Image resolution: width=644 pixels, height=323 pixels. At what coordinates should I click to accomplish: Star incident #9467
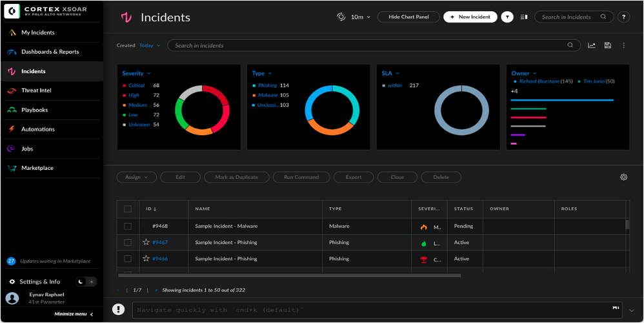(x=146, y=242)
